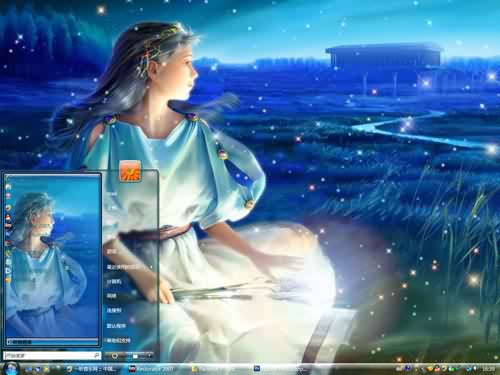The height and width of the screenshot is (375, 500).
Task: Open 计算机 from the Start menu
Action: tap(114, 281)
